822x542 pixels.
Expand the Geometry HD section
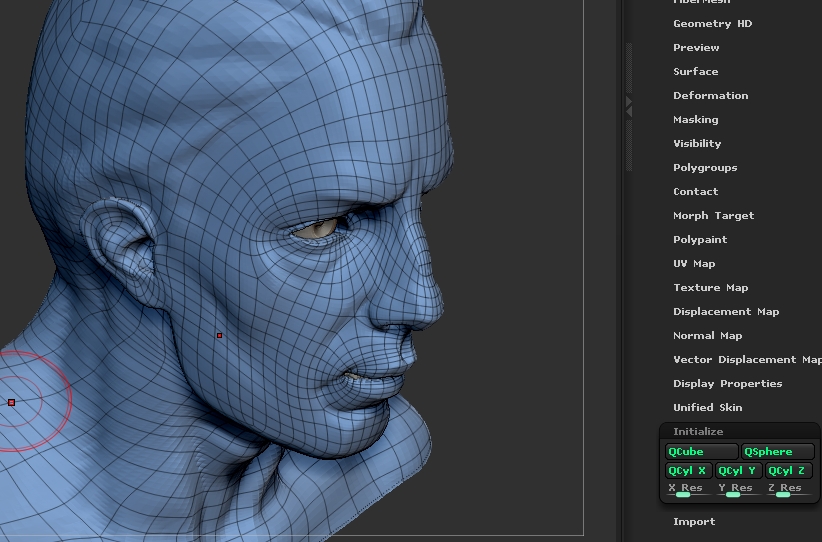712,23
